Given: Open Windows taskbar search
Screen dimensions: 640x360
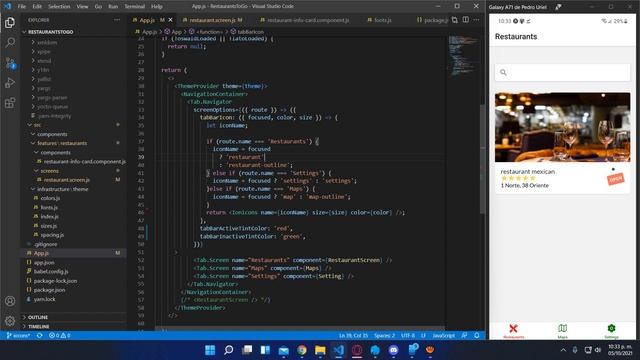Looking at the screenshot, I should tap(229, 350).
